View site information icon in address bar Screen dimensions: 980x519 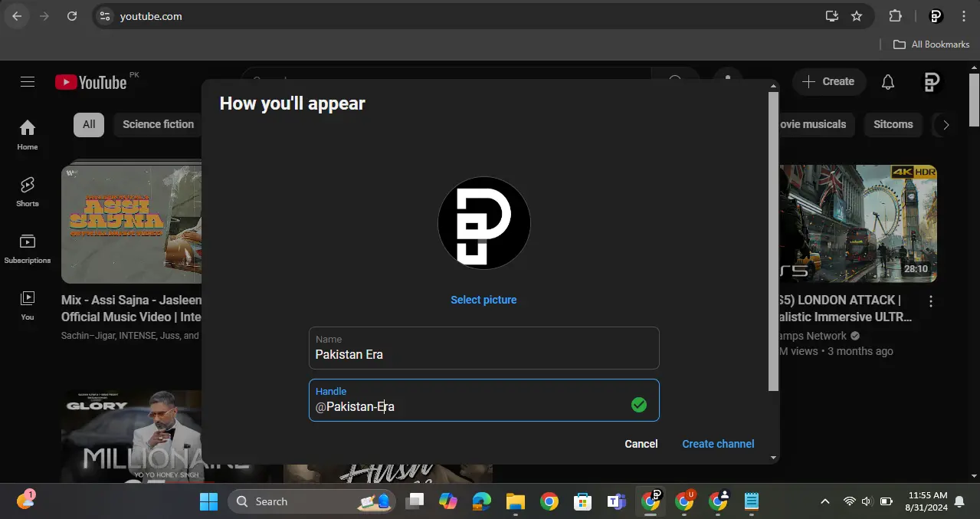pyautogui.click(x=105, y=16)
